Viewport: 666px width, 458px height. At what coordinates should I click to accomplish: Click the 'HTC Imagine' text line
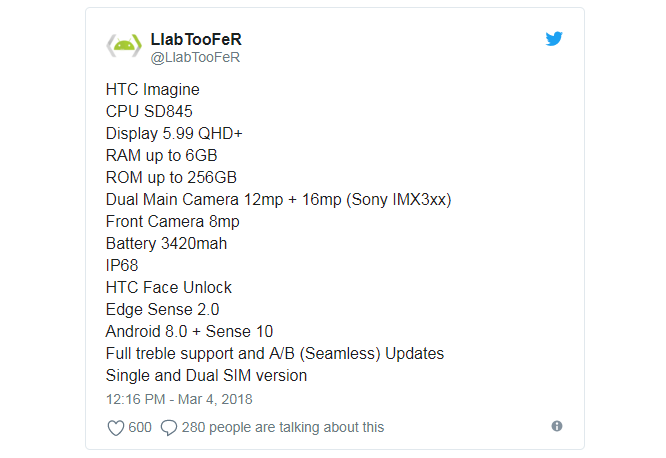point(152,89)
